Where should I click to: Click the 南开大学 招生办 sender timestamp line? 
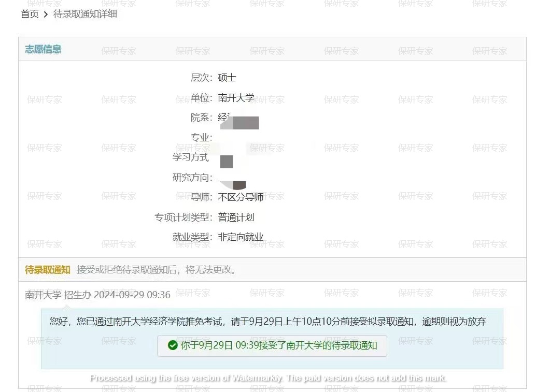[98, 295]
